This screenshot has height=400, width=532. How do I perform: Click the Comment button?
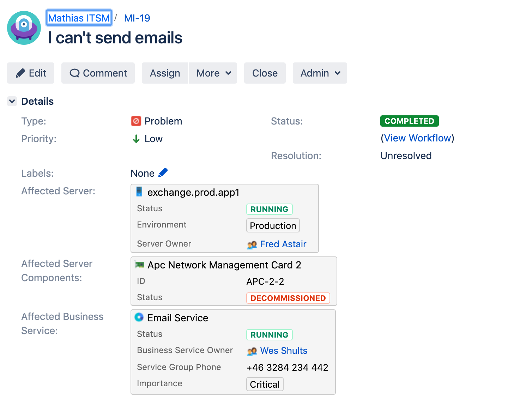click(x=98, y=73)
